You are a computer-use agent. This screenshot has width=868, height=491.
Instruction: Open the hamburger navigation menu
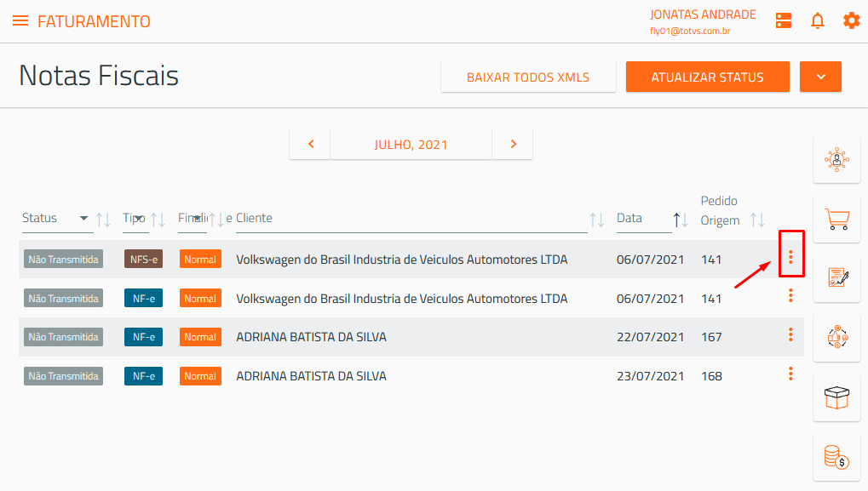[20, 21]
